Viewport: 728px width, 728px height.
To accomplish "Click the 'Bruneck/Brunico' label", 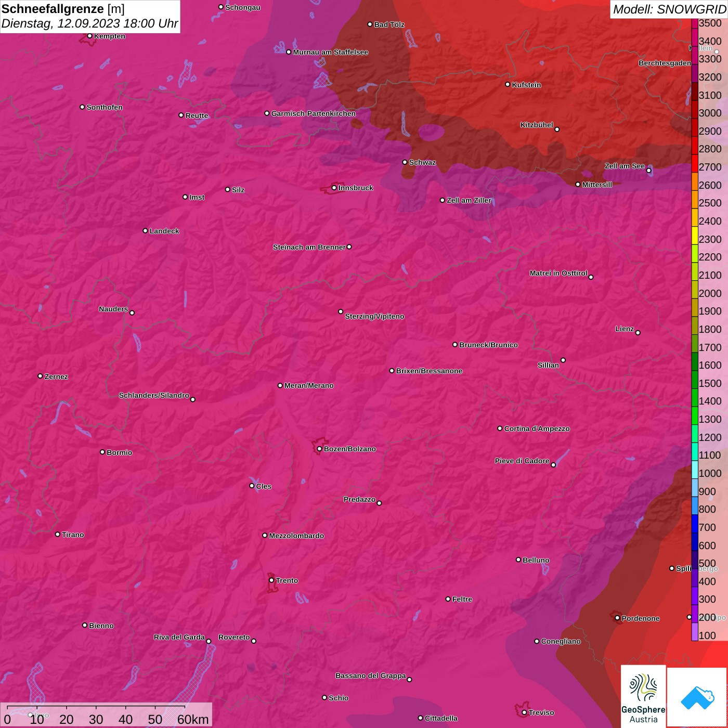I will [x=488, y=345].
